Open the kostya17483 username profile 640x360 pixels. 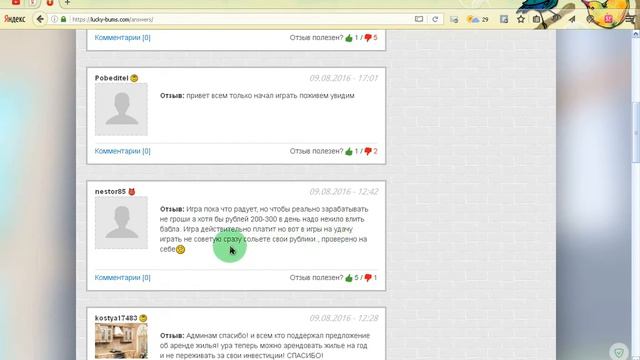point(116,318)
